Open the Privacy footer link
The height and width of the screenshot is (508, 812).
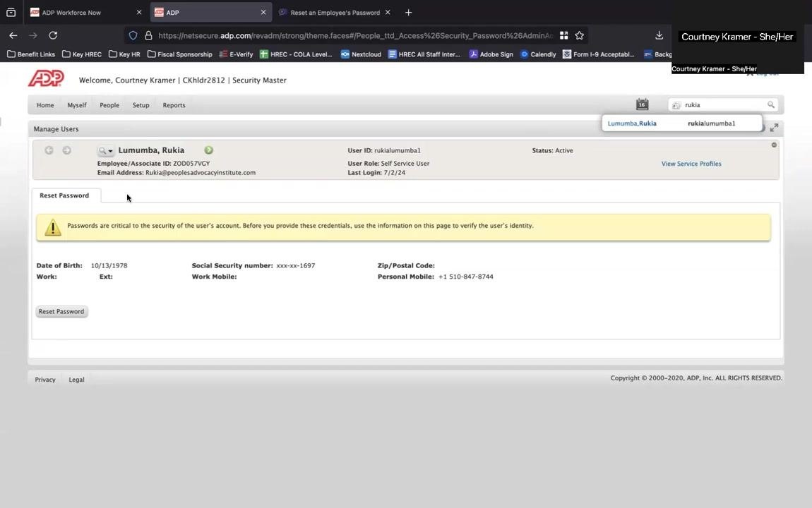coord(45,380)
